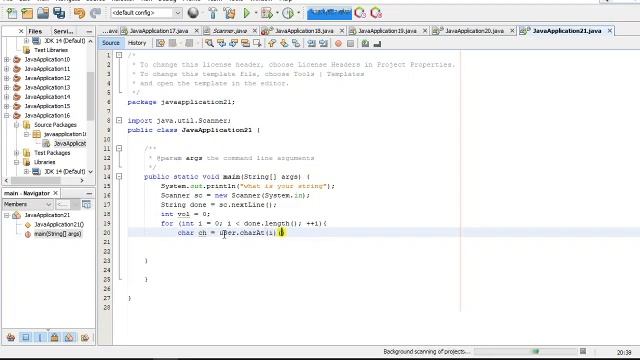Collapse the Source Packages node
This screenshot has height=360, width=640.
tap(16, 125)
